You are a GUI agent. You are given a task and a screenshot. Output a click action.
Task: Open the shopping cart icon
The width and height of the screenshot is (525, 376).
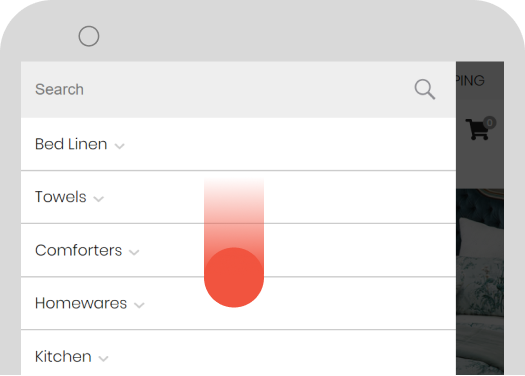click(477, 129)
